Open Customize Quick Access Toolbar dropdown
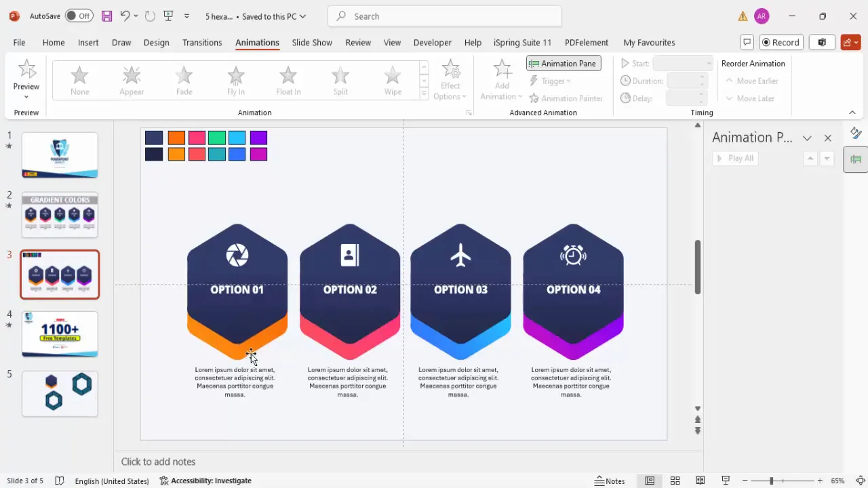868x488 pixels. pyautogui.click(x=187, y=16)
